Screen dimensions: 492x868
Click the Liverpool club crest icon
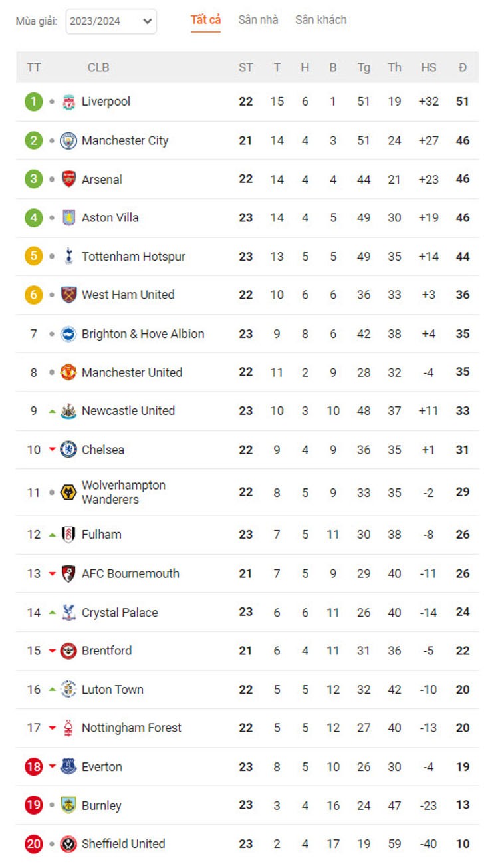pos(68,102)
